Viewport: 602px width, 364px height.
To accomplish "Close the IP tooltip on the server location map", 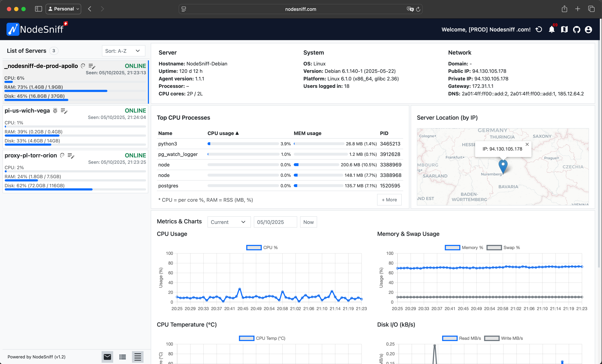I will tap(527, 144).
